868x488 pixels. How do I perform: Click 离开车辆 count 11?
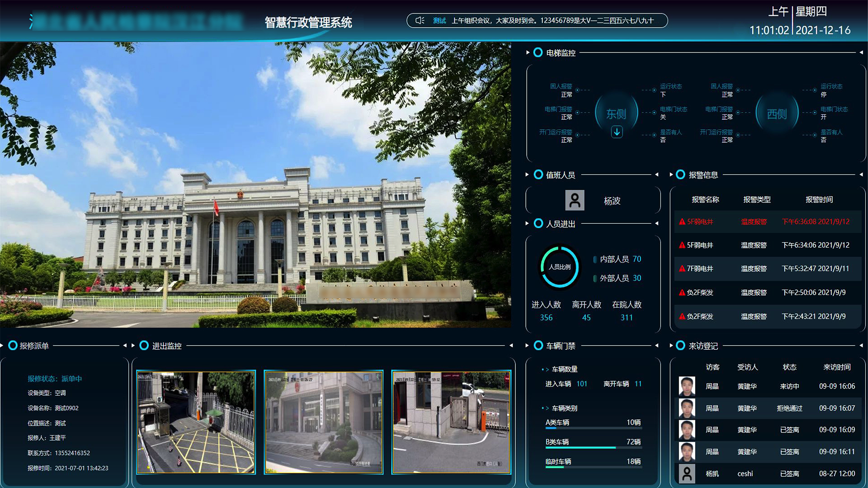pos(638,384)
